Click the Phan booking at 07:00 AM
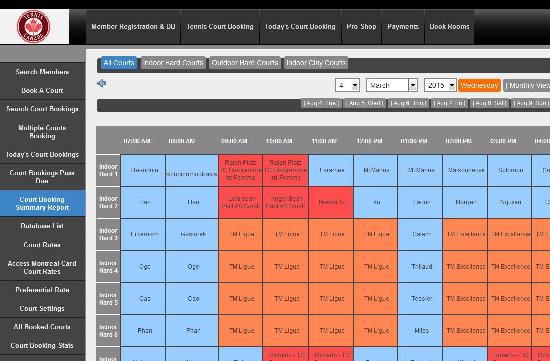The width and height of the screenshot is (550, 361). point(143,330)
